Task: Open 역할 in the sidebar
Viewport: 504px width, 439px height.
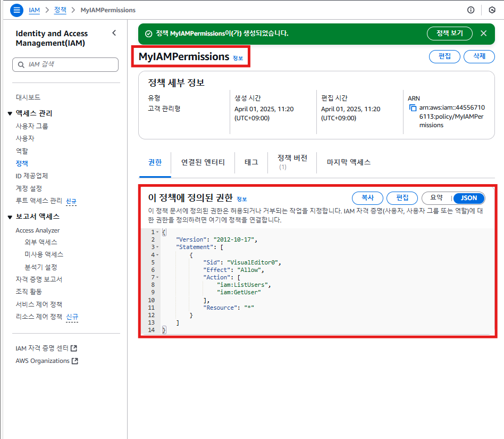Action: [x=22, y=151]
